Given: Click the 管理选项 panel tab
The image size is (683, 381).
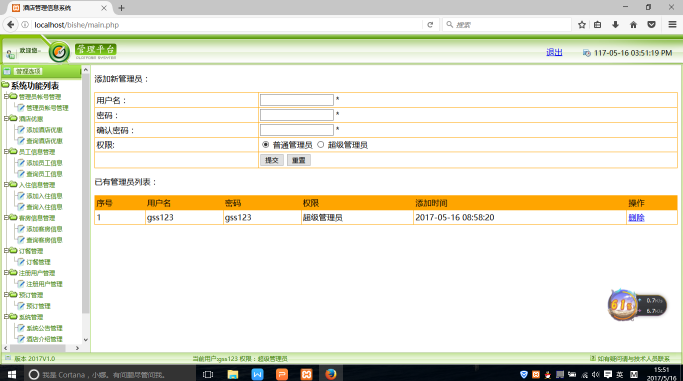Looking at the screenshot, I should 28,71.
